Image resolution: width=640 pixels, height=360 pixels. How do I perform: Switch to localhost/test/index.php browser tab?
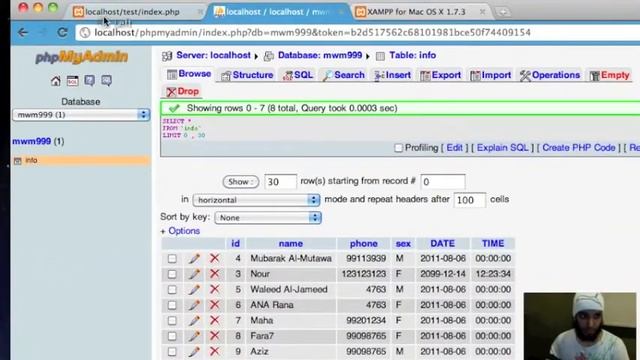tap(132, 12)
